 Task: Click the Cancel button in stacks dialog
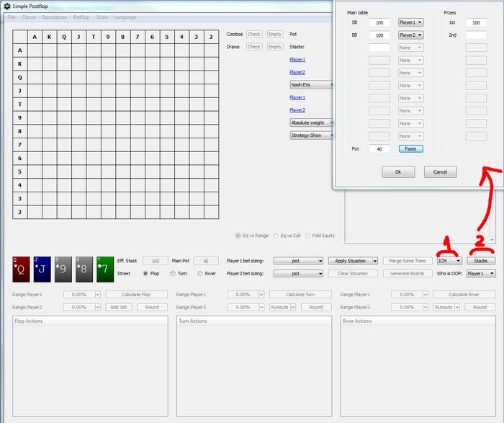click(x=441, y=172)
